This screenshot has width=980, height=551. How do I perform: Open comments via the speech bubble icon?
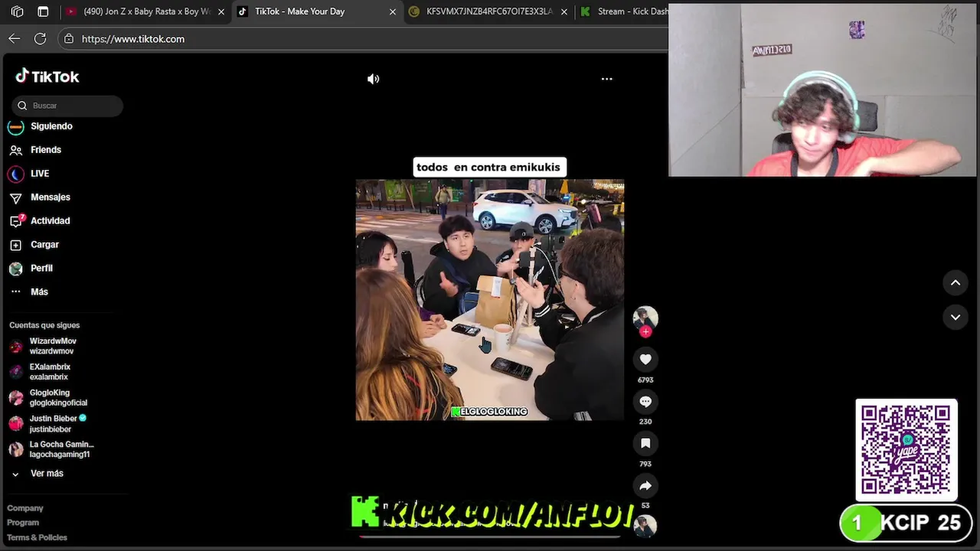coord(645,401)
